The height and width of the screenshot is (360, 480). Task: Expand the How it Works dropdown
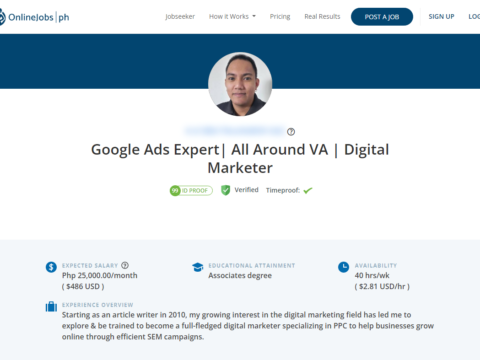pos(232,16)
